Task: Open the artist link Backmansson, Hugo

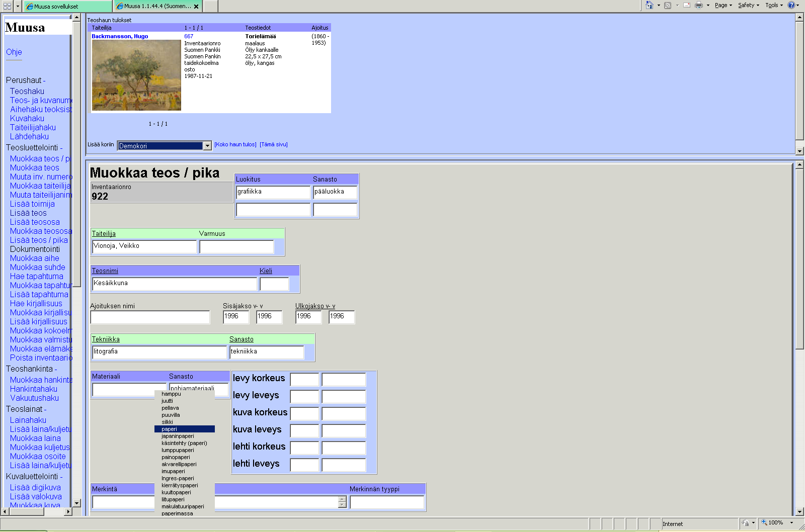Action: coord(120,36)
